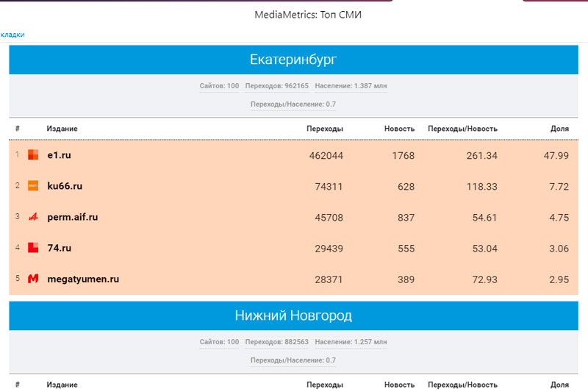Click Переходы column header in Екатеринбург table
588x392 pixels.
[325, 129]
